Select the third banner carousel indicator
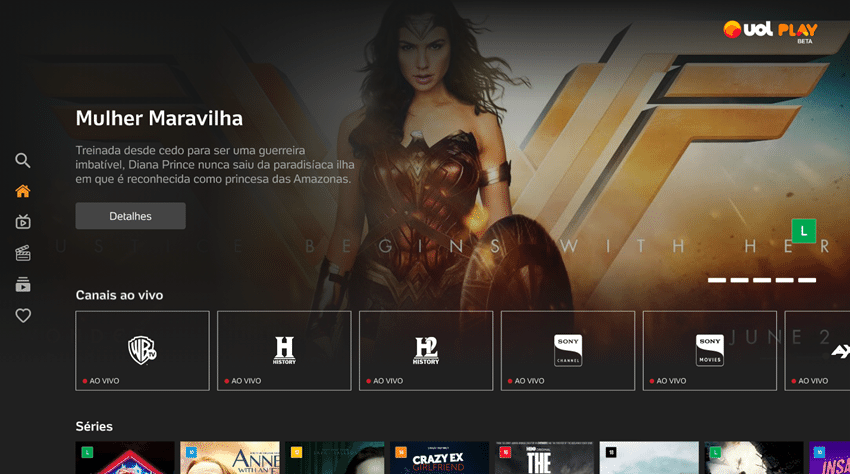The width and height of the screenshot is (850, 474). coord(762,280)
